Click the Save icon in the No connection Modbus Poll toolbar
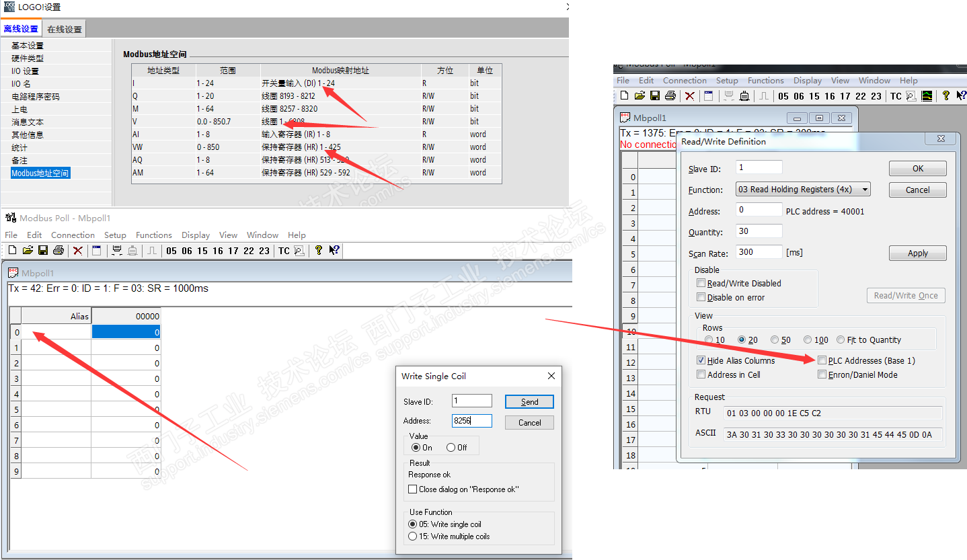 (x=655, y=96)
